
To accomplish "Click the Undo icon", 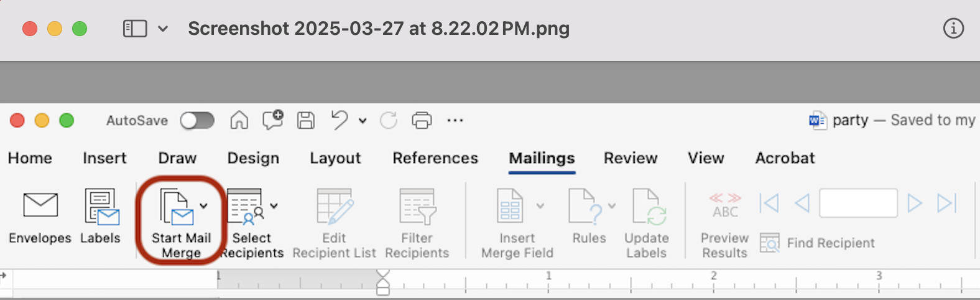I will coord(340,120).
